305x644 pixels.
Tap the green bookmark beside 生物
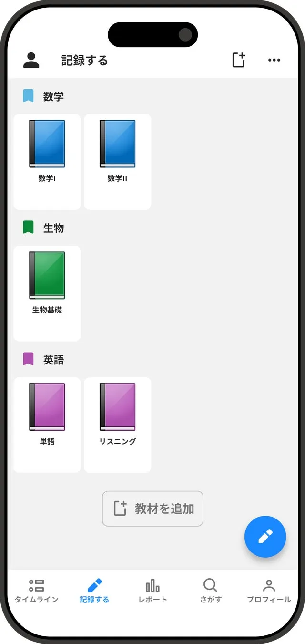[x=29, y=228]
